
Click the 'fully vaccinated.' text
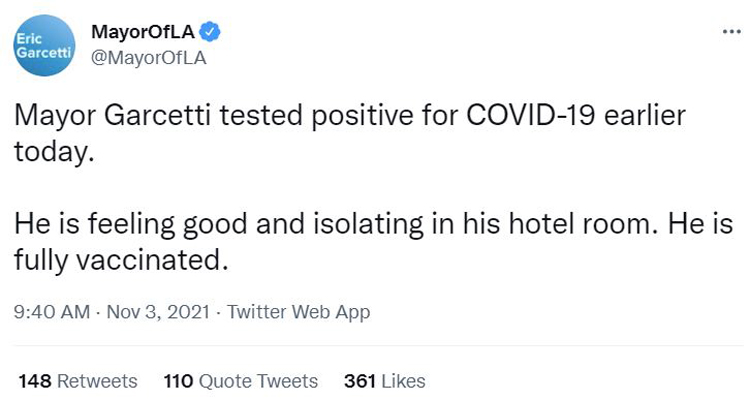tap(121, 261)
